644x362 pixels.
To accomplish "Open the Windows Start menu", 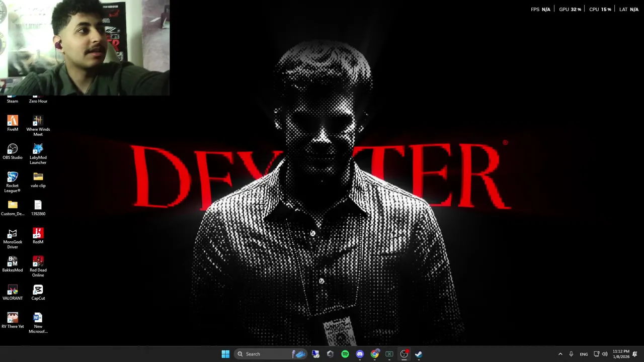I will tap(225, 354).
